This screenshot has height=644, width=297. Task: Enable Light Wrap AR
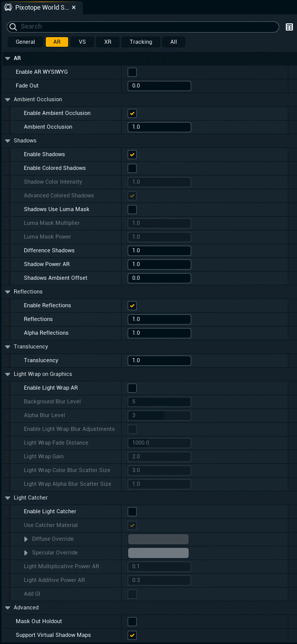[x=132, y=388]
